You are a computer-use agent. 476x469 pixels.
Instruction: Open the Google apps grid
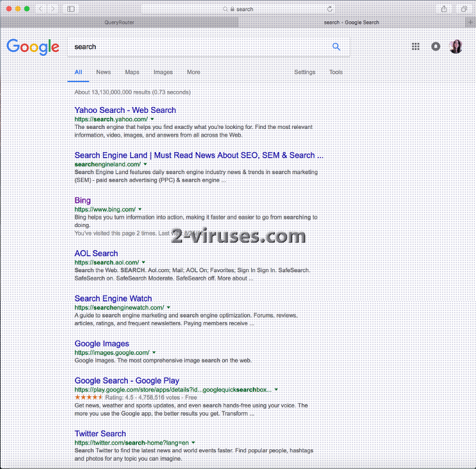416,47
